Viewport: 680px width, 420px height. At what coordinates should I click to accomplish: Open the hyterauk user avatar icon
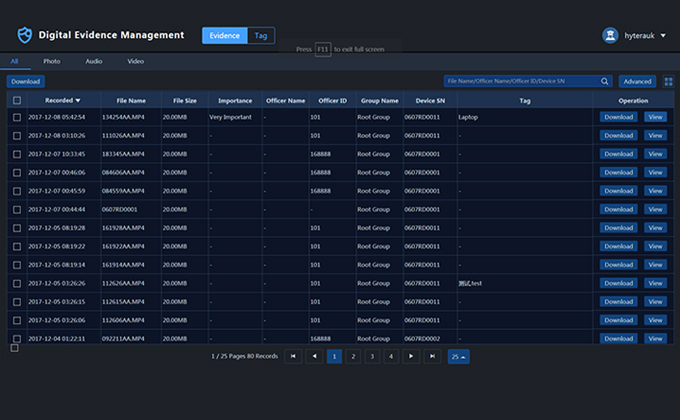(610, 36)
